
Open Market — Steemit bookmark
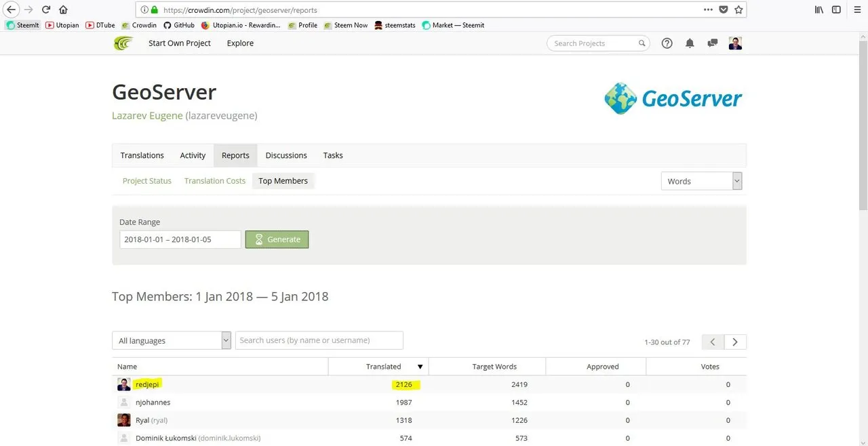pyautogui.click(x=453, y=25)
